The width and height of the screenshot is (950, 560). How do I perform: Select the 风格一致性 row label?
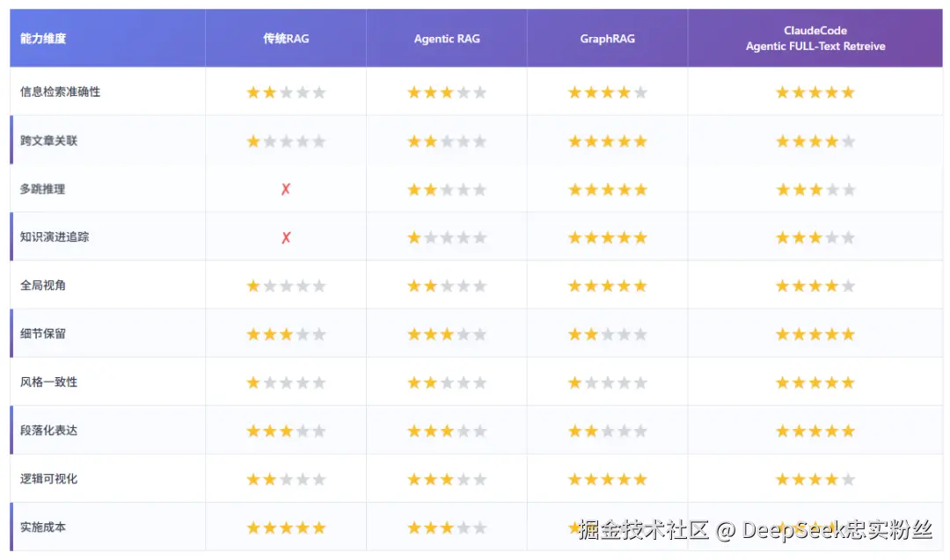tap(48, 382)
